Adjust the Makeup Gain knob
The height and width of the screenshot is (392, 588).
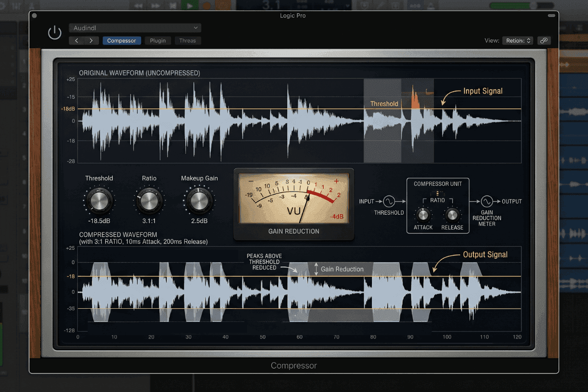pos(199,200)
